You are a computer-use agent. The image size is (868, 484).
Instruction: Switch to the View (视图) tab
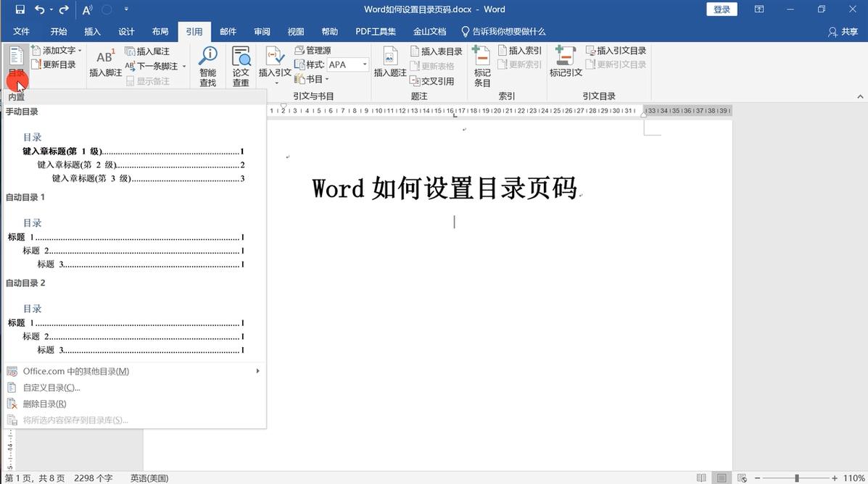pyautogui.click(x=296, y=32)
